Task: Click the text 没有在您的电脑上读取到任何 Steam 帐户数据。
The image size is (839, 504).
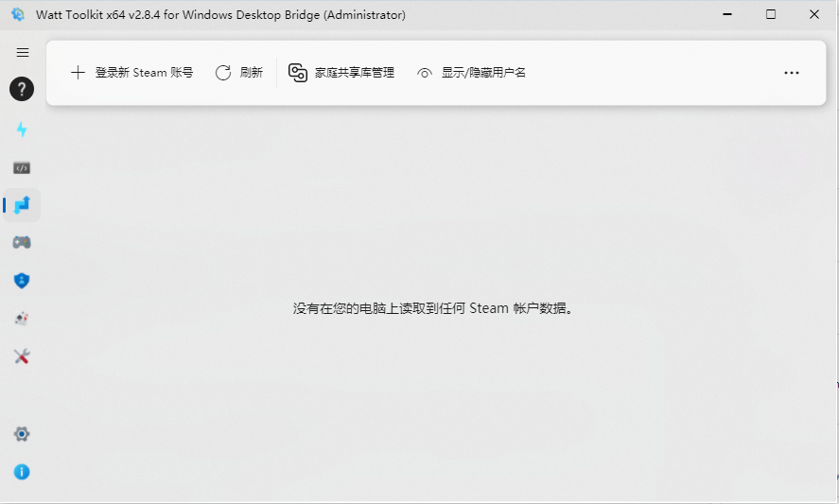Action: (x=433, y=308)
